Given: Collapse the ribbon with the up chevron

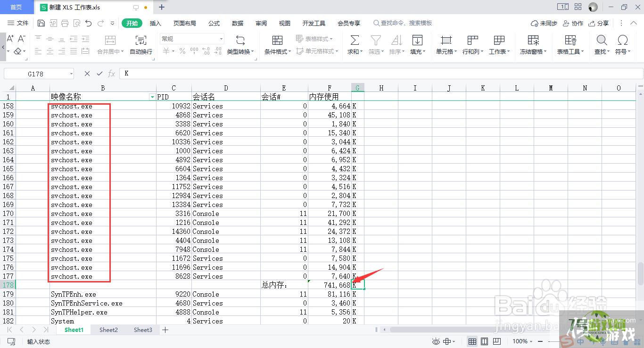Looking at the screenshot, I should pos(634,23).
